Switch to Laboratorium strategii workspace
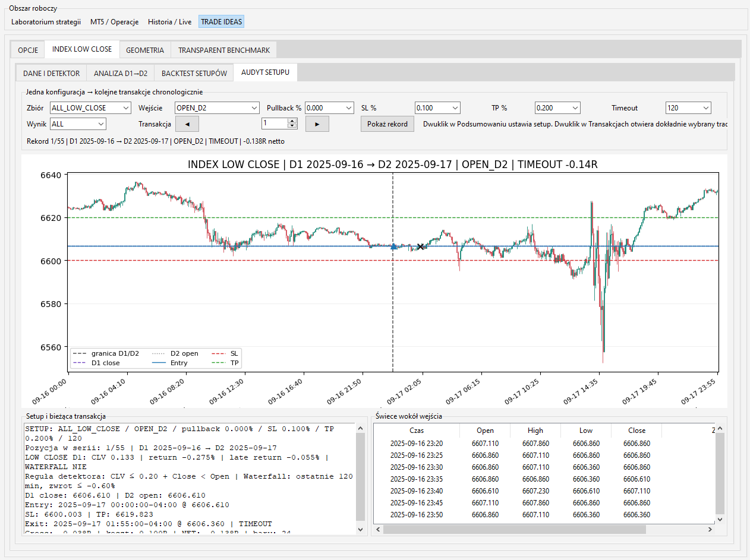Screen dimensions: 750x560 [x=46, y=22]
